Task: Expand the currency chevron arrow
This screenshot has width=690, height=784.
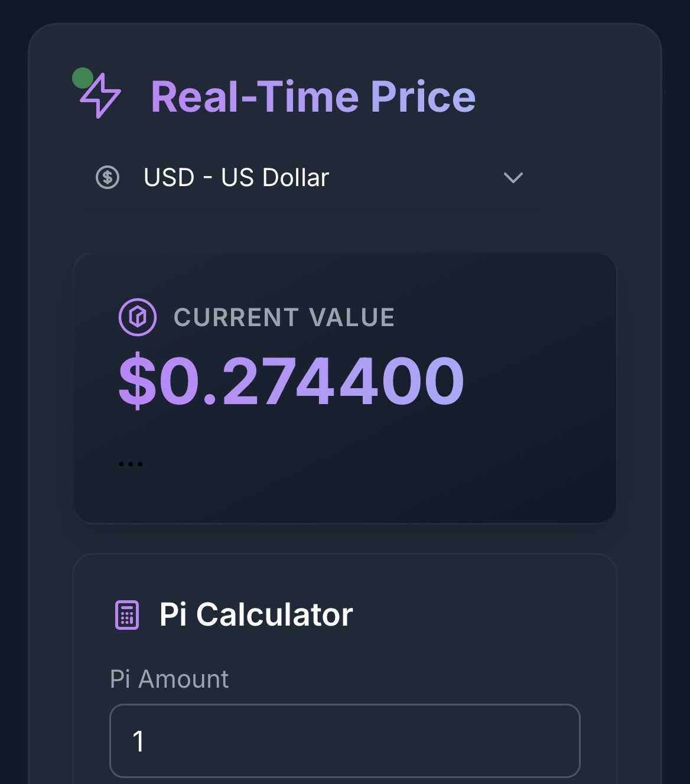Action: (x=513, y=177)
